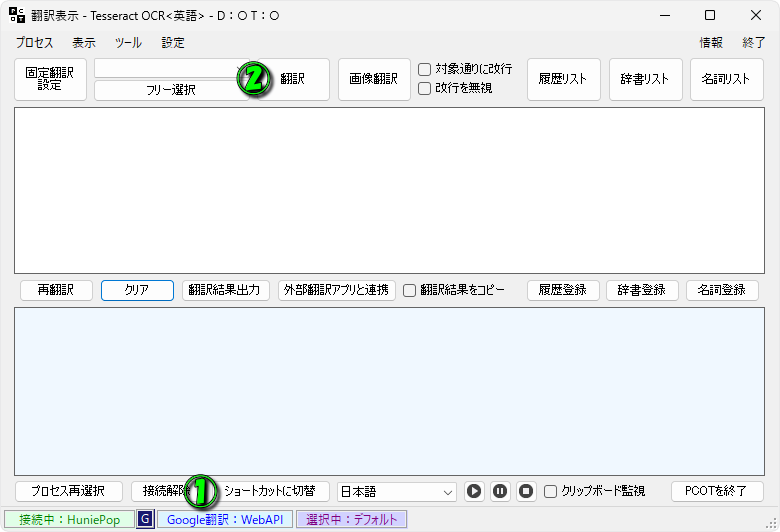The width and height of the screenshot is (780, 532).
Task: Click the クリア button
Action: 137,290
